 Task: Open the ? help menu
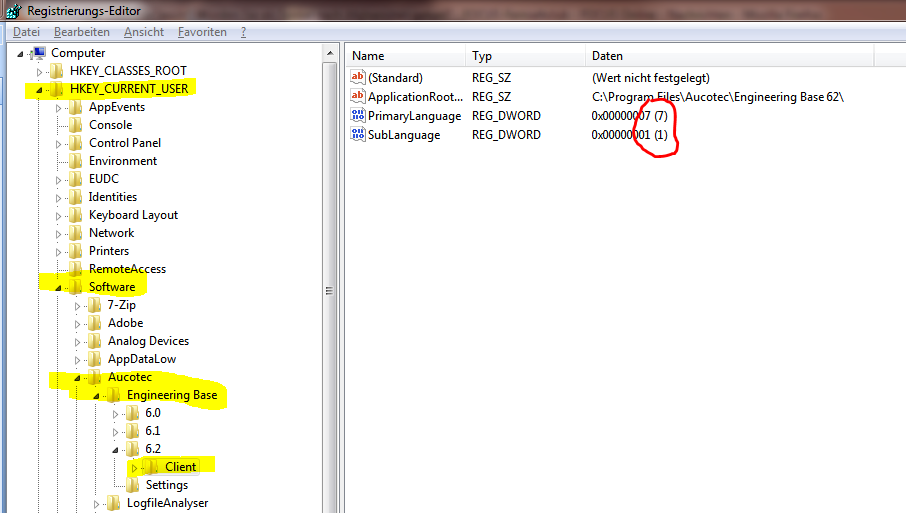pos(243,32)
